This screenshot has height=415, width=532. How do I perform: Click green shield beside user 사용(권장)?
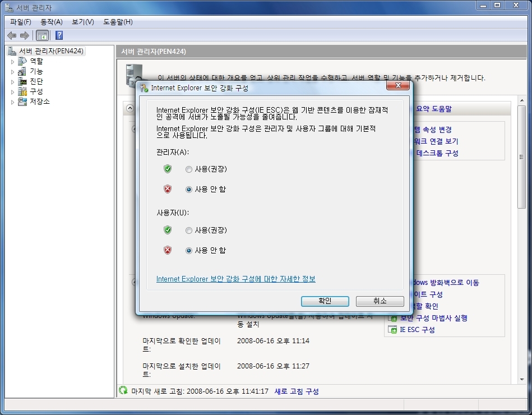click(168, 230)
